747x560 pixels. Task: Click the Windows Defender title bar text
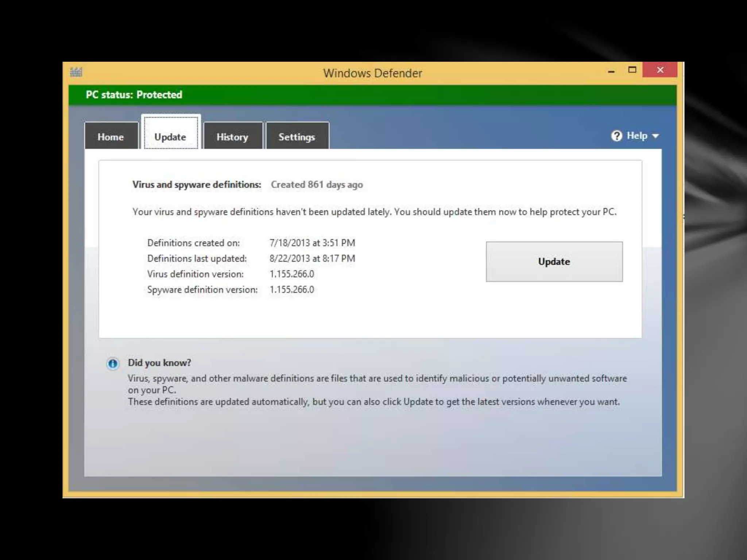(x=372, y=73)
